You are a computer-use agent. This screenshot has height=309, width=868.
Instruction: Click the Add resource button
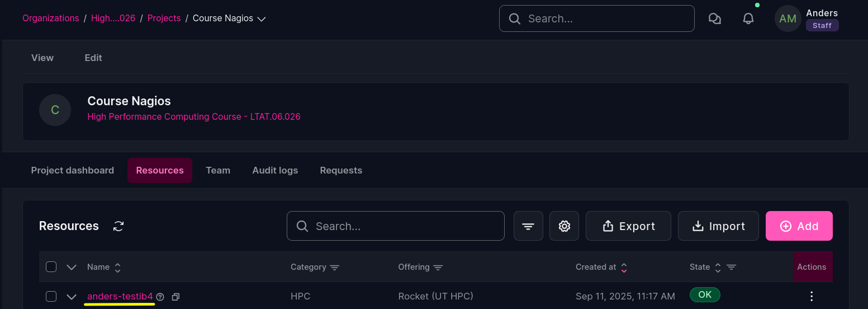799,226
